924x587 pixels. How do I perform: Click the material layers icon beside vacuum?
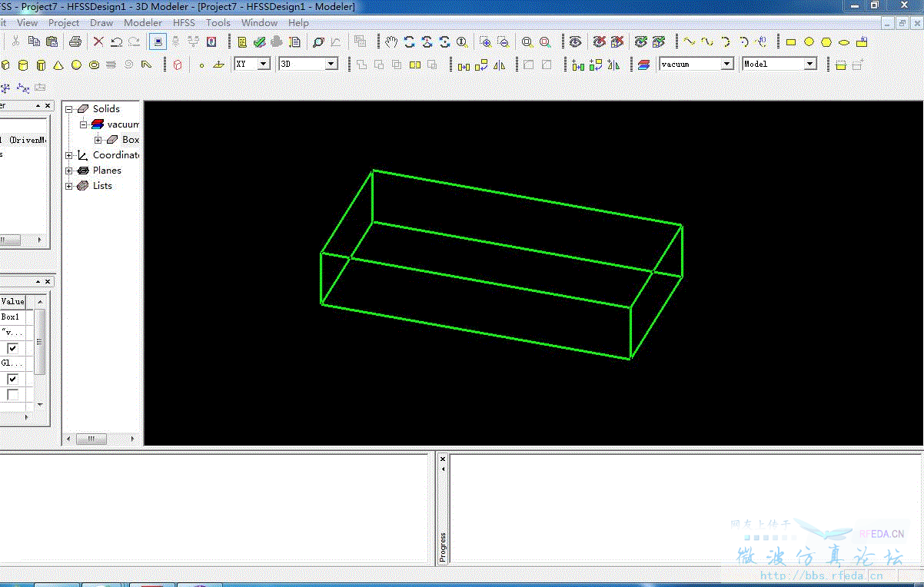[x=644, y=65]
